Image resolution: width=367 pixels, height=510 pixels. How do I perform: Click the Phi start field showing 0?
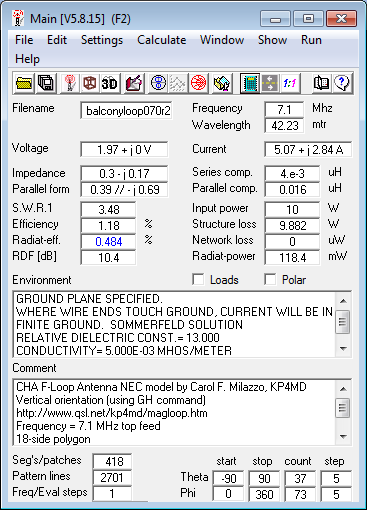point(228,494)
